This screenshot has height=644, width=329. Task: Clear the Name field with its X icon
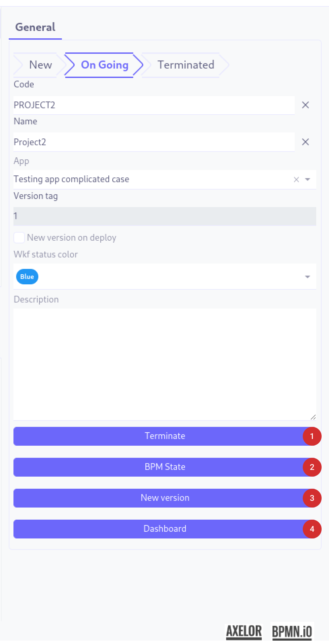click(305, 142)
